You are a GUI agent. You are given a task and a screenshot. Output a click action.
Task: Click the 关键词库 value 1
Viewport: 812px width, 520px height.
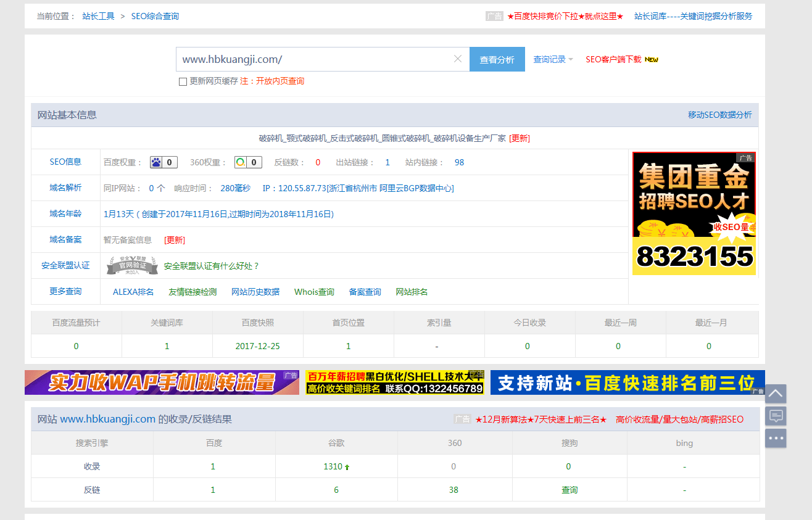167,346
